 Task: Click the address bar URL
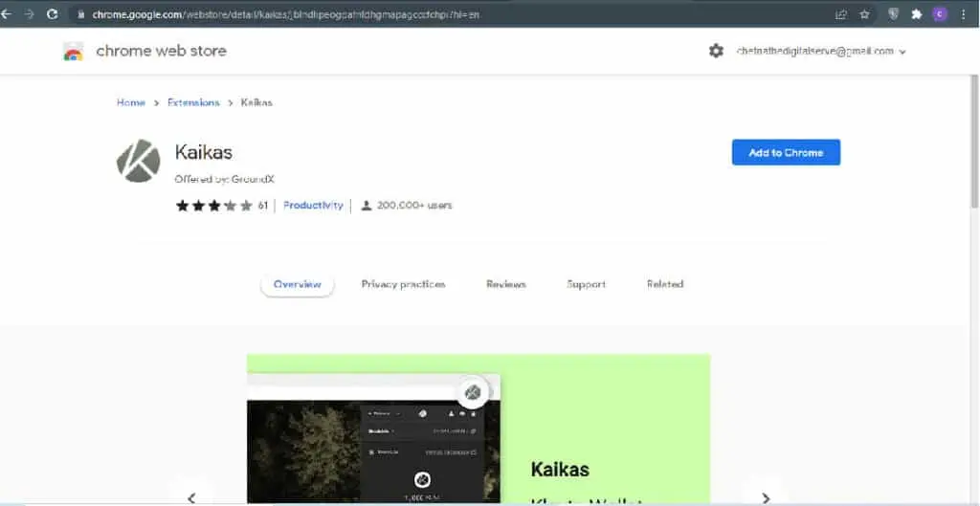pos(285,14)
